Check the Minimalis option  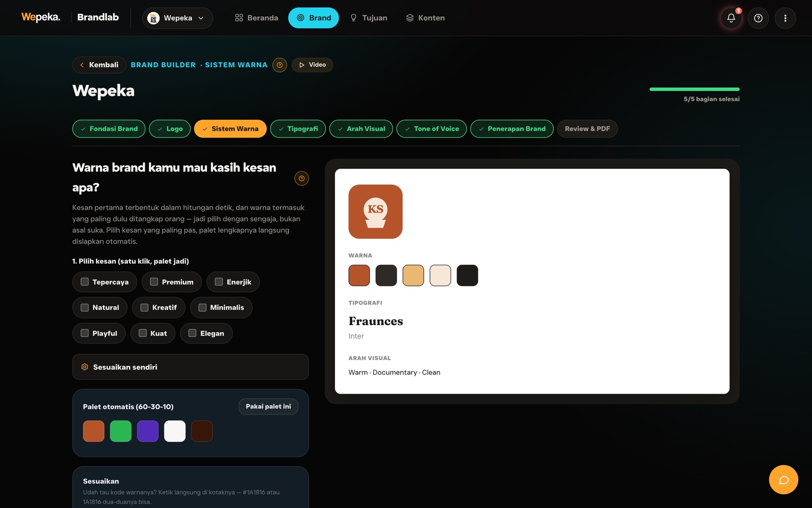[x=221, y=307]
